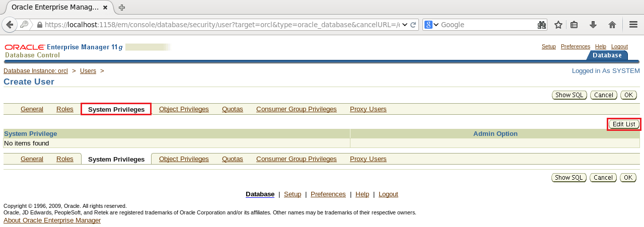Open a new browser tab
Image resolution: width=644 pixels, height=227 pixels.
pyautogui.click(x=122, y=7)
